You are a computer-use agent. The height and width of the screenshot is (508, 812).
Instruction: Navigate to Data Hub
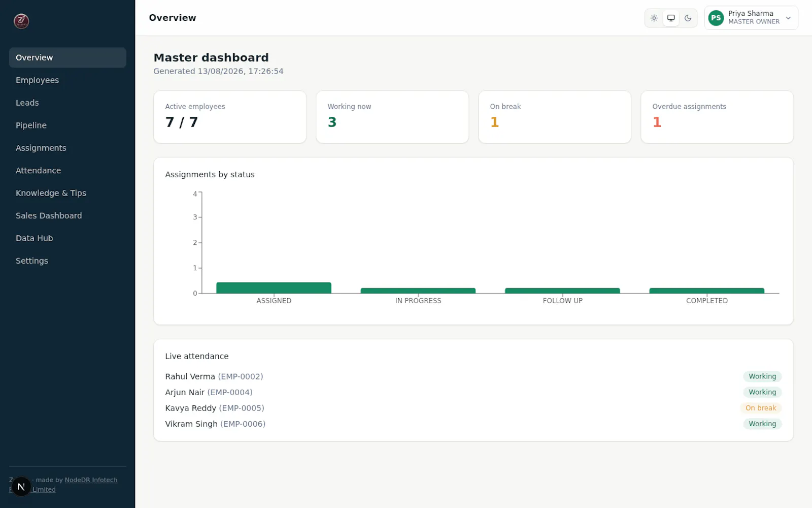pyautogui.click(x=67, y=238)
